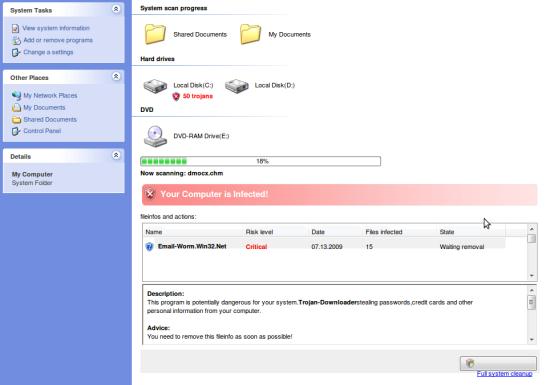Click the My Documents sidebar folder icon

click(x=16, y=107)
